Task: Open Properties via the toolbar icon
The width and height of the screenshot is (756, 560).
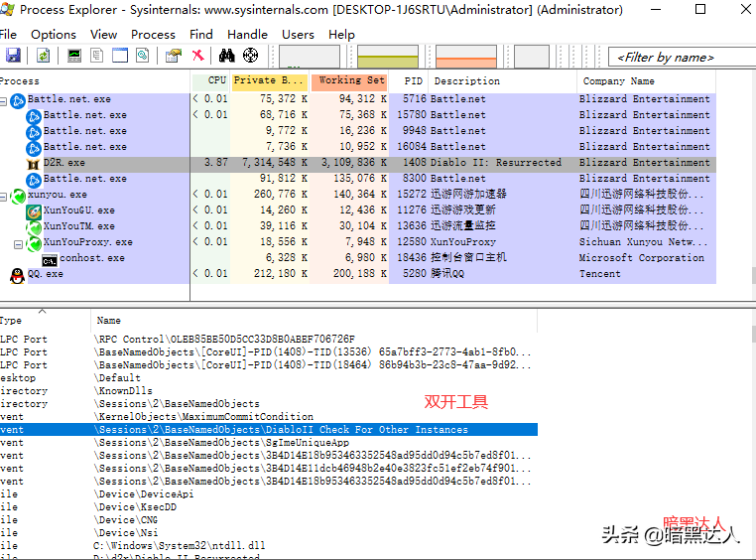Action: point(173,56)
